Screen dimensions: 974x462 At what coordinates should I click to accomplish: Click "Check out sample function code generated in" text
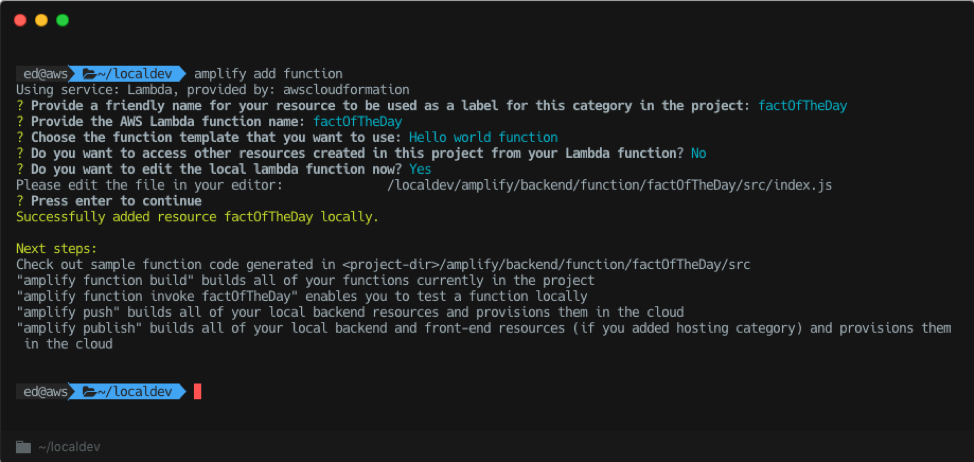coord(176,265)
